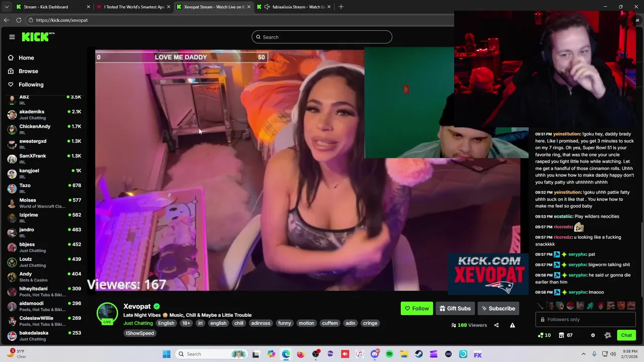Open the shop icon showing 67
This screenshot has height=362, width=644.
[566, 335]
